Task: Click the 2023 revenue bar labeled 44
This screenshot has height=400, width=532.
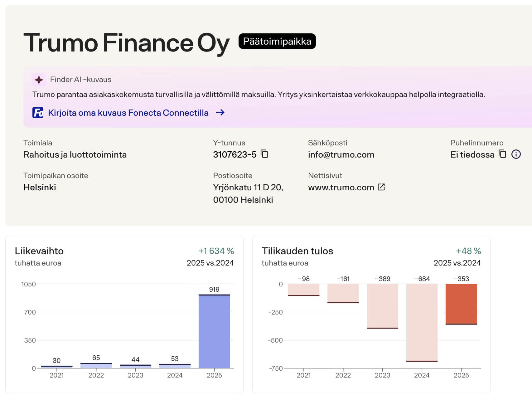Action: click(x=135, y=366)
